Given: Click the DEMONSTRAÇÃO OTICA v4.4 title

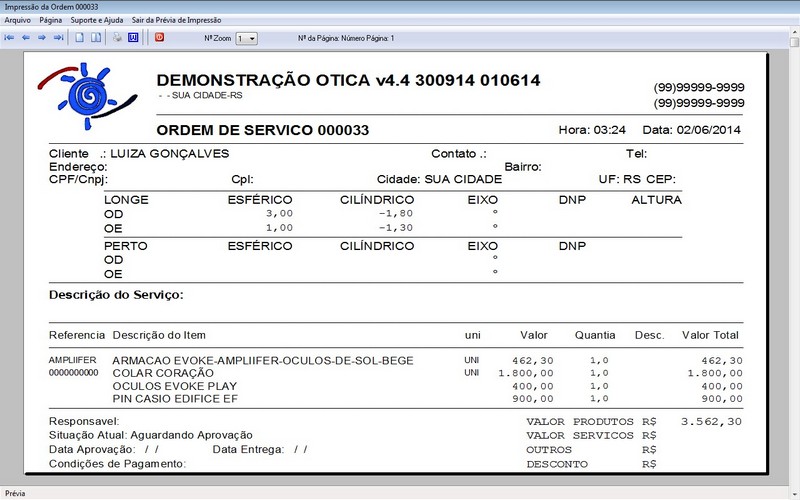Looking at the screenshot, I should [x=348, y=80].
